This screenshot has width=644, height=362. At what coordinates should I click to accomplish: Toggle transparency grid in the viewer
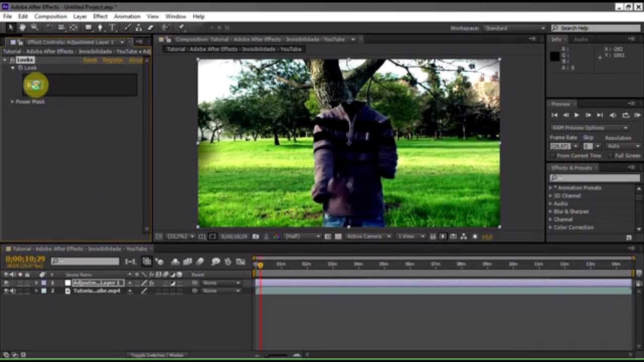coord(338,236)
